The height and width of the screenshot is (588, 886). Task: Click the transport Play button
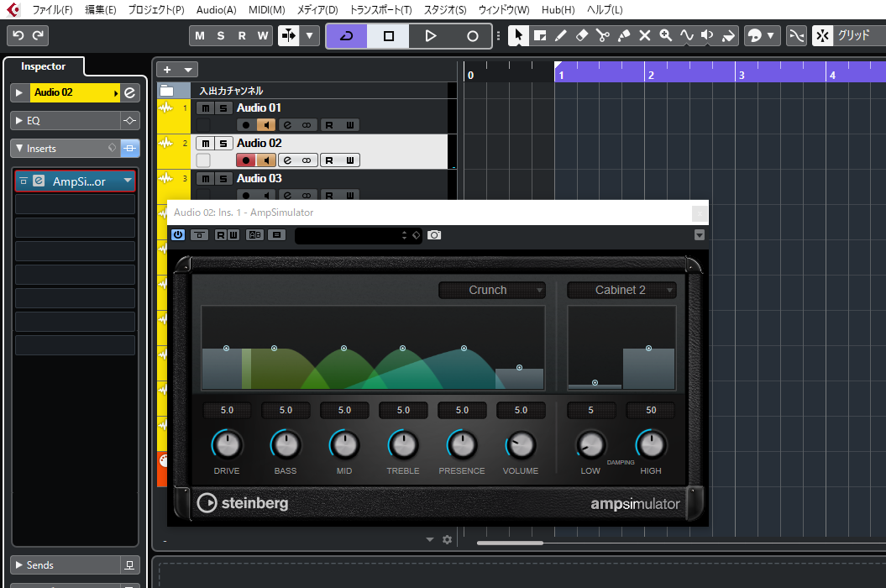[x=430, y=35]
